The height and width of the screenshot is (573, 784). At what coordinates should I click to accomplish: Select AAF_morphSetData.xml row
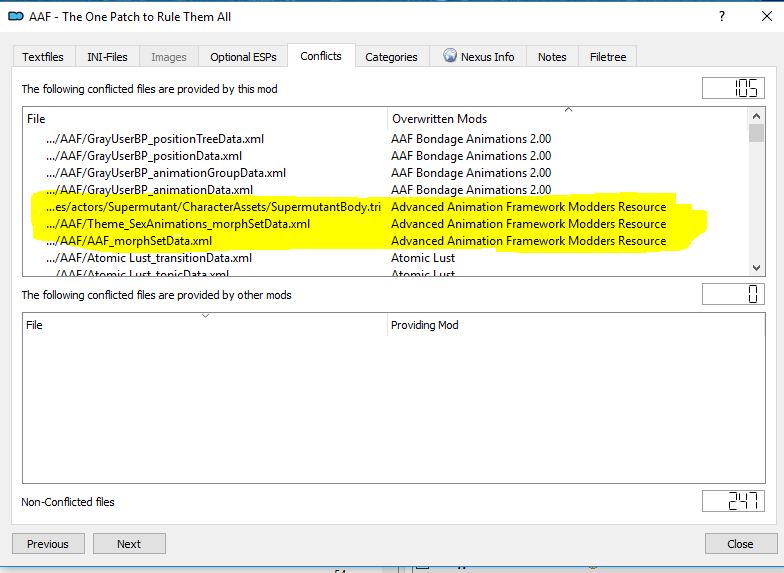coord(386,240)
